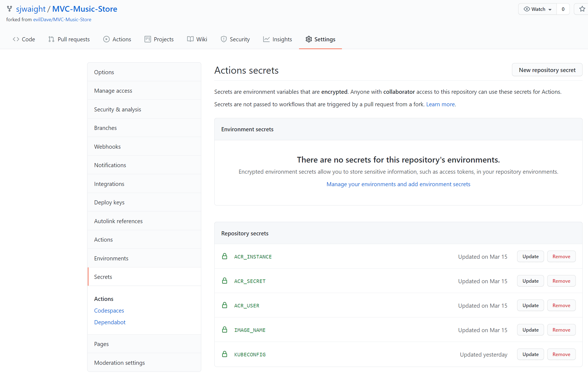Click the Watch eye icon

pos(527,9)
